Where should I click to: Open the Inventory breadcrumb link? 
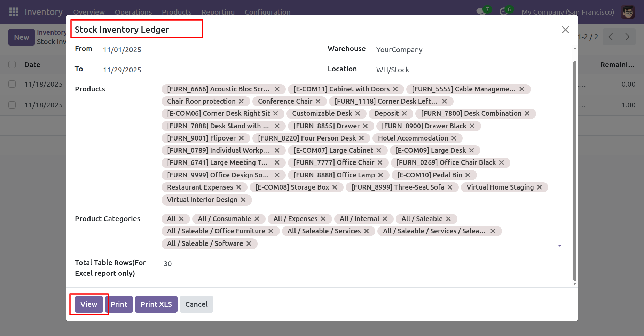(52, 32)
